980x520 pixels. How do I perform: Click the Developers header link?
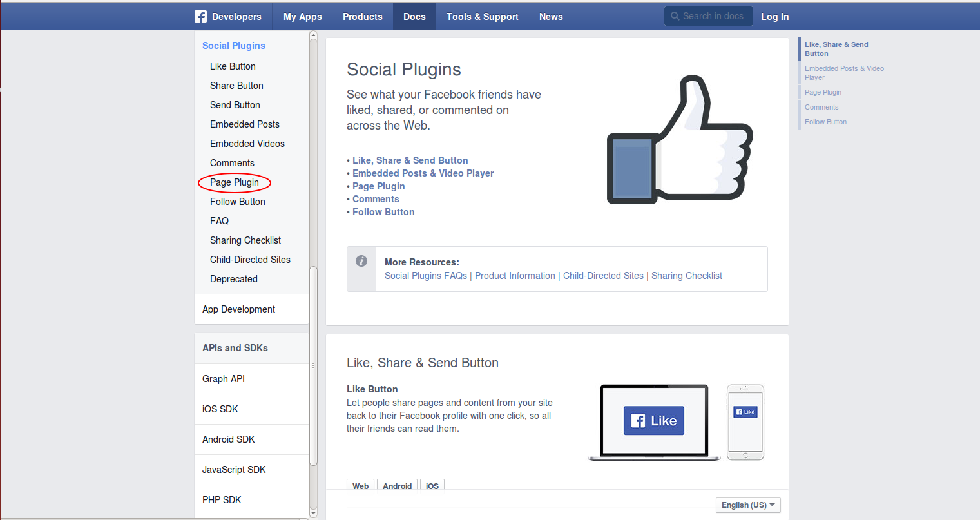click(236, 17)
